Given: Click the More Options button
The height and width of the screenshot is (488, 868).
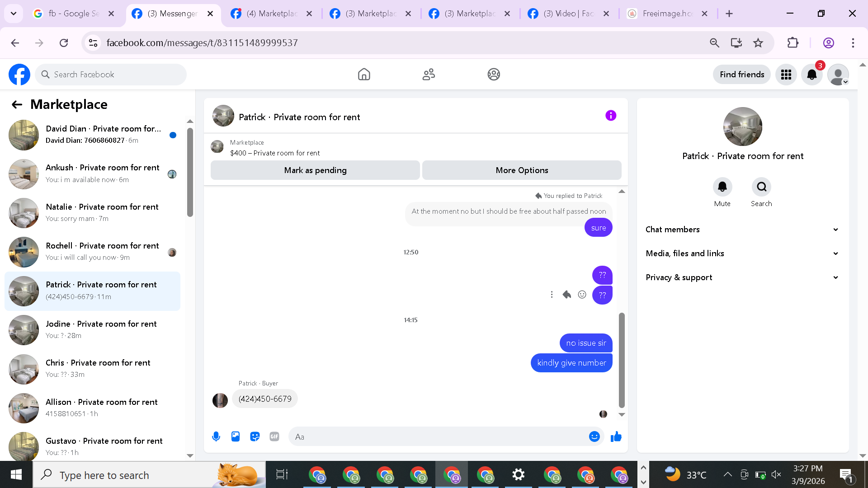Looking at the screenshot, I should [522, 170].
